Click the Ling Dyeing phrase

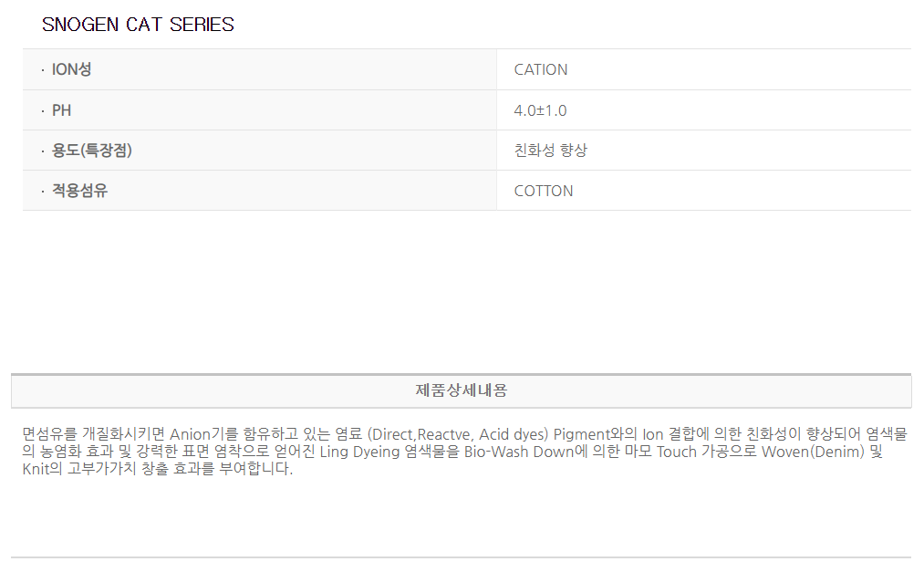click(x=359, y=452)
